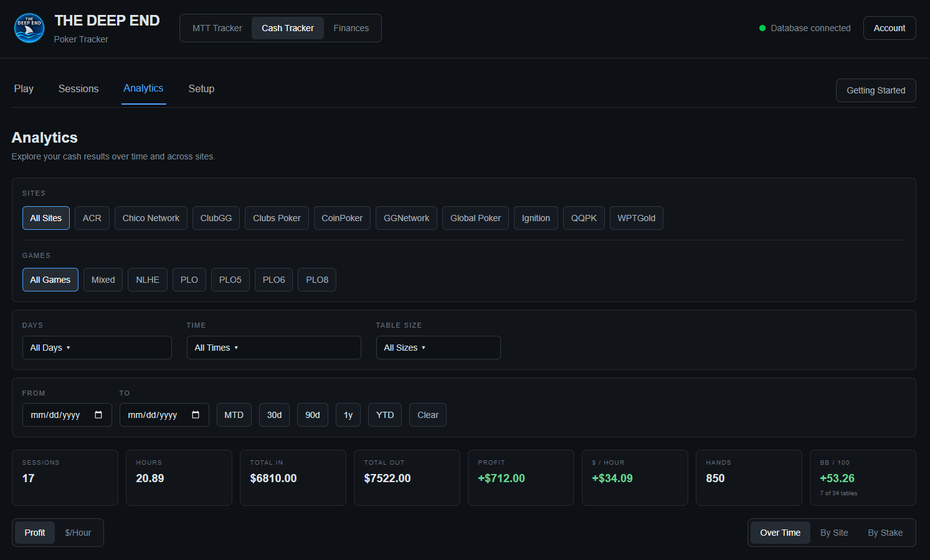Open the Sessions tab
Image resolution: width=930 pixels, height=560 pixels.
tap(78, 88)
